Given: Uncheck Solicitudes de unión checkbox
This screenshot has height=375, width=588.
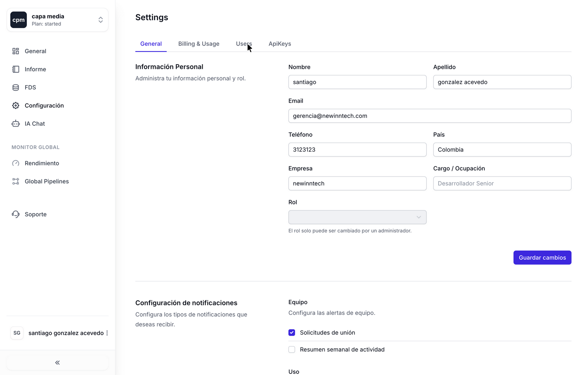Looking at the screenshot, I should (292, 333).
